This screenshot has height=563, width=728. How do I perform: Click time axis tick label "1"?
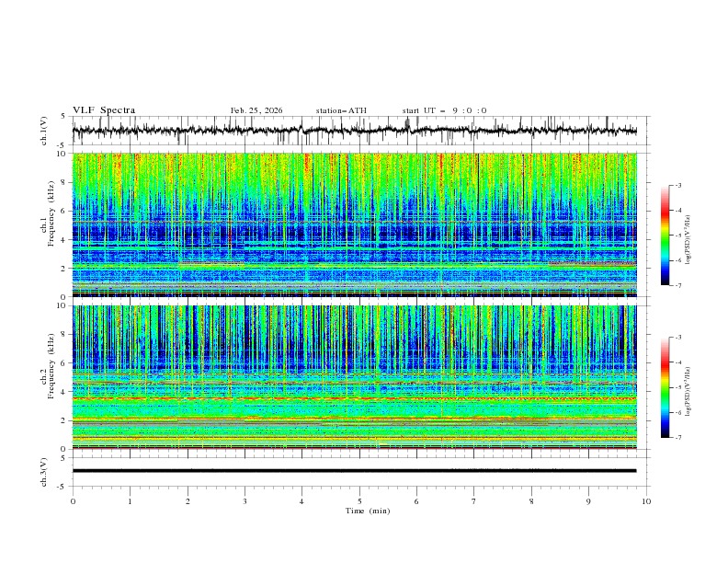tap(130, 501)
